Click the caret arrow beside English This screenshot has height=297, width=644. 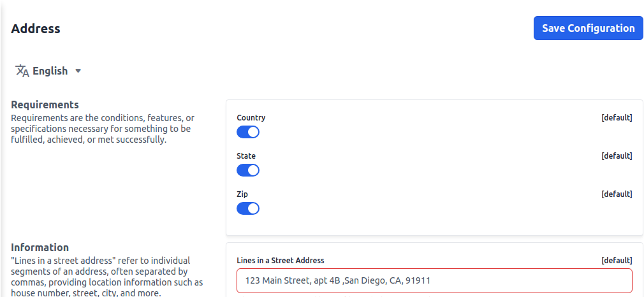[x=78, y=71]
